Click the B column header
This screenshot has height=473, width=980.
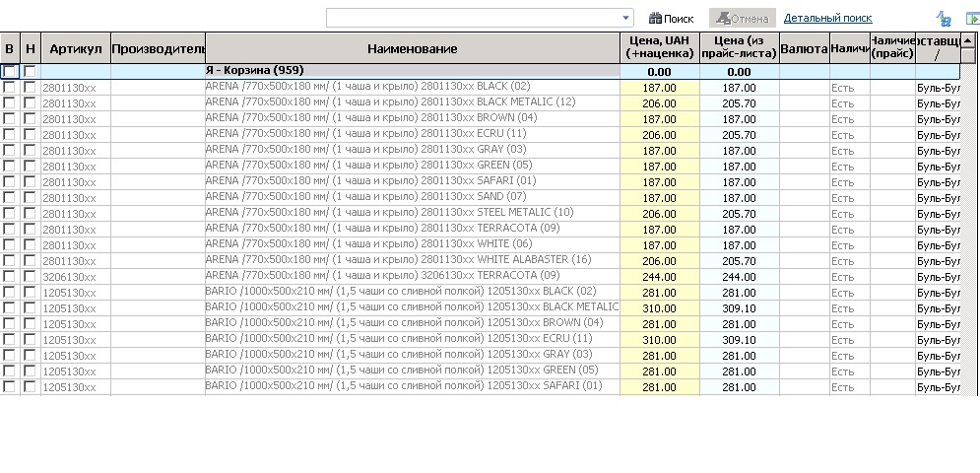pos(10,48)
